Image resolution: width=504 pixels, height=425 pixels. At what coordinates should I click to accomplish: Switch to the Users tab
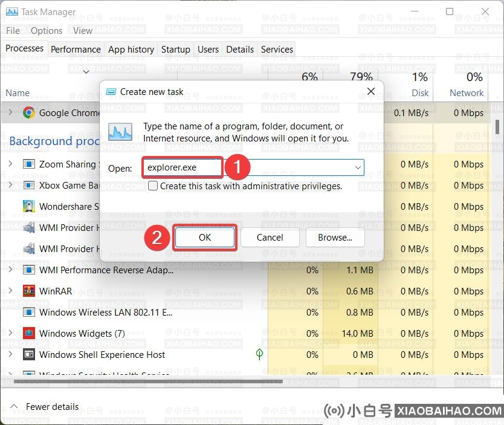click(x=208, y=50)
